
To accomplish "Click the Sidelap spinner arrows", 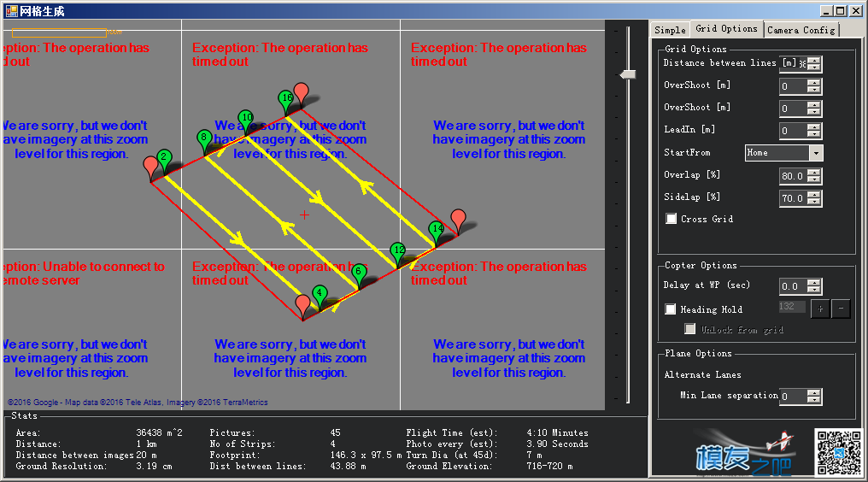I will point(813,198).
